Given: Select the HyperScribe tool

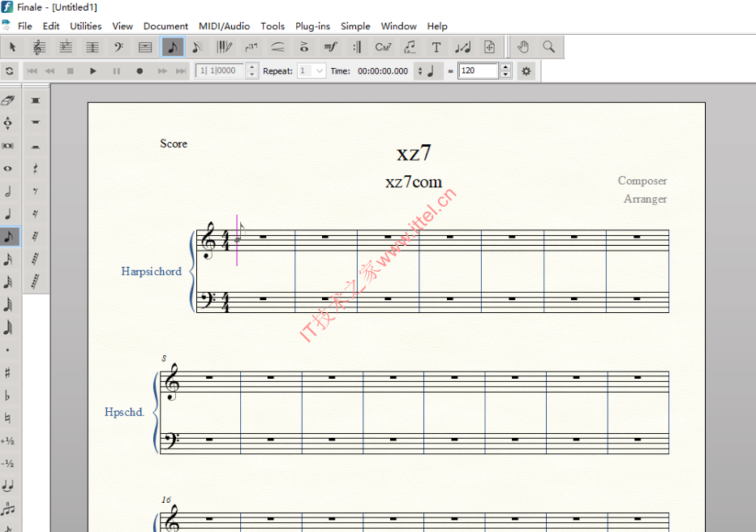Looking at the screenshot, I should click(x=224, y=47).
